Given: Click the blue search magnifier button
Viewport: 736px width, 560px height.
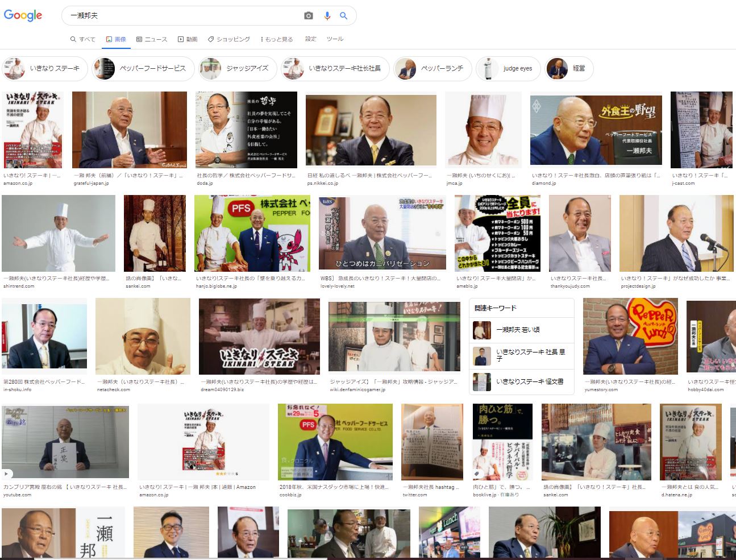Looking at the screenshot, I should [343, 16].
